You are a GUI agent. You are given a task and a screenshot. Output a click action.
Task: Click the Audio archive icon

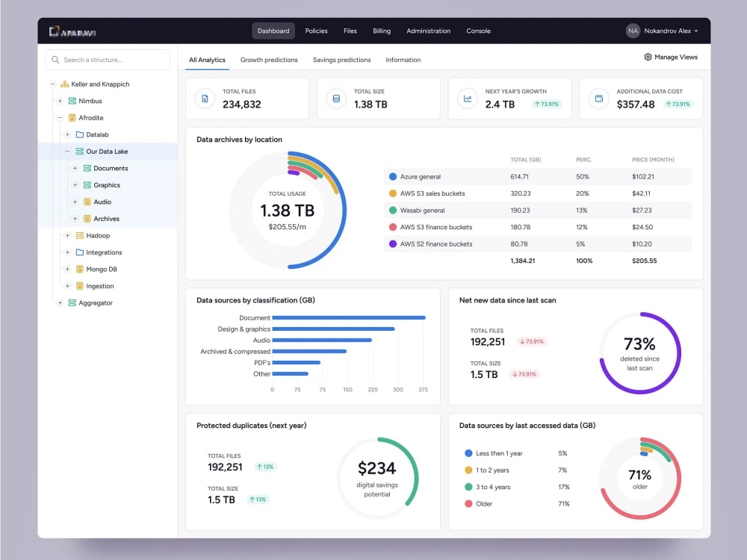tap(87, 202)
